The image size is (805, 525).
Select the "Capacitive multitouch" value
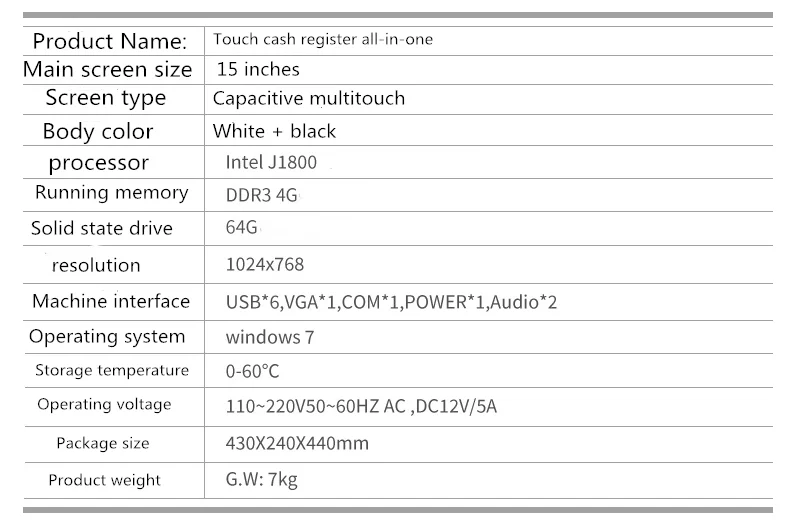click(308, 99)
